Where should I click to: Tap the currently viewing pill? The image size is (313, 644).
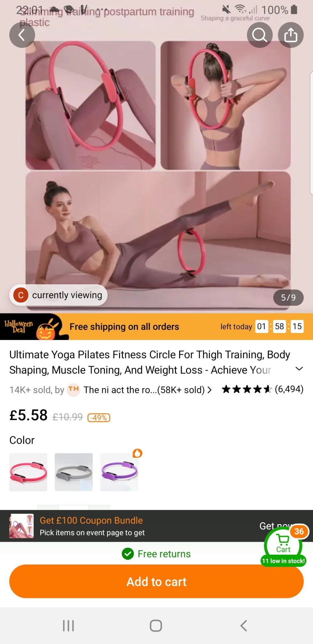58,295
